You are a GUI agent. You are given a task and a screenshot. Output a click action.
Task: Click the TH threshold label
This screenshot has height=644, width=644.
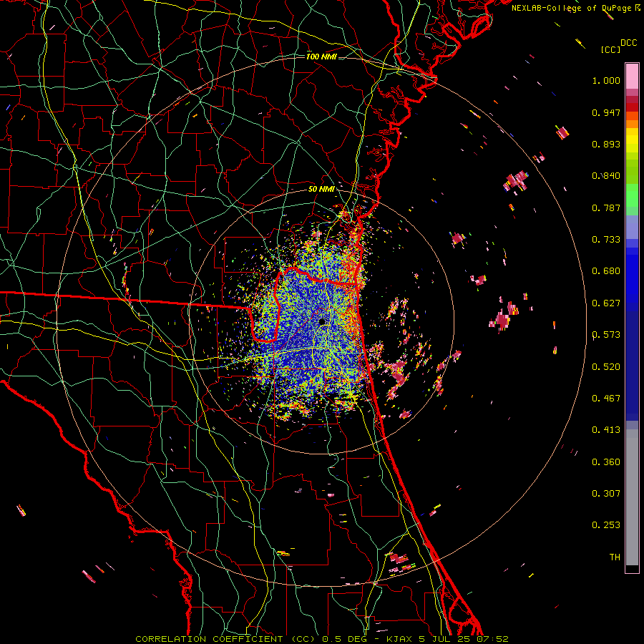coord(615,557)
